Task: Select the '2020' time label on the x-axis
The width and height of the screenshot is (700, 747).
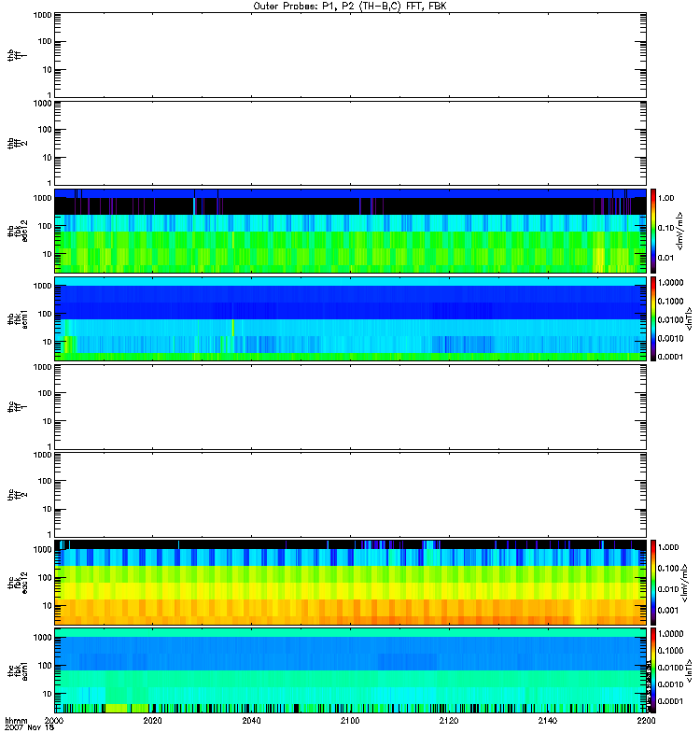Action: pos(152,720)
